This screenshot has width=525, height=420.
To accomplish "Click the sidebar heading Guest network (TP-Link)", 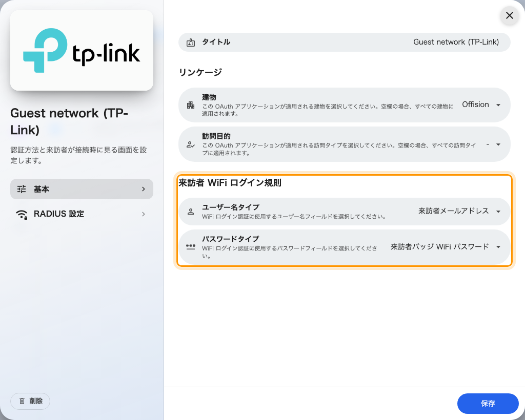I will tap(69, 121).
